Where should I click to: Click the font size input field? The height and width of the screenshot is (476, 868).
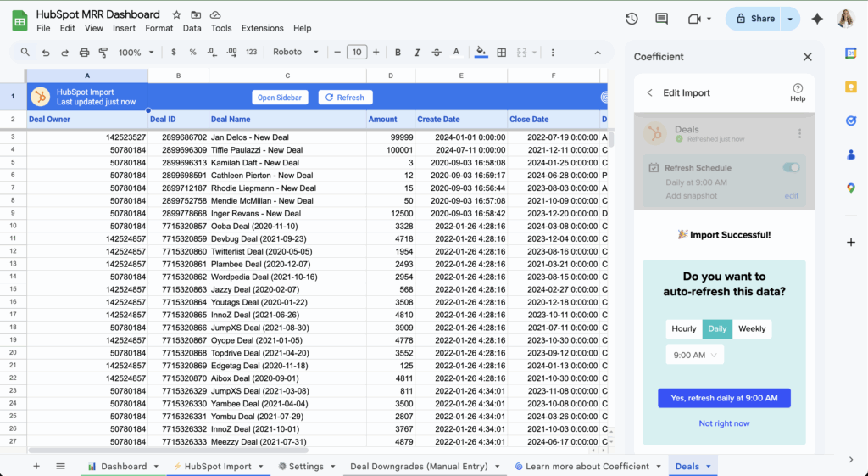(357, 52)
